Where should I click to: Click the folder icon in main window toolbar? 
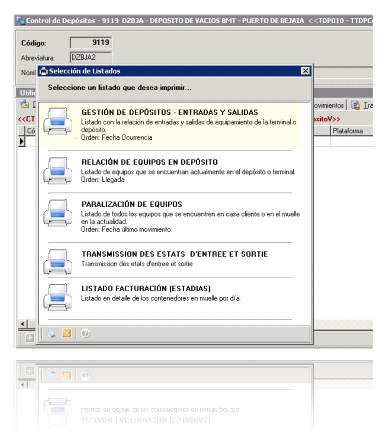point(25,104)
